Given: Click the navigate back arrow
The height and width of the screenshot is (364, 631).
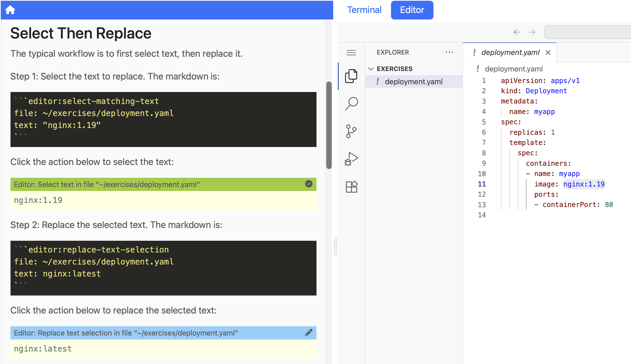Looking at the screenshot, I should 516,32.
